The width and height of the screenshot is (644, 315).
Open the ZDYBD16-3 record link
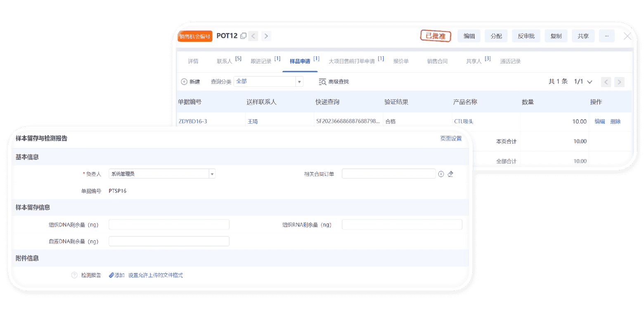tap(193, 122)
